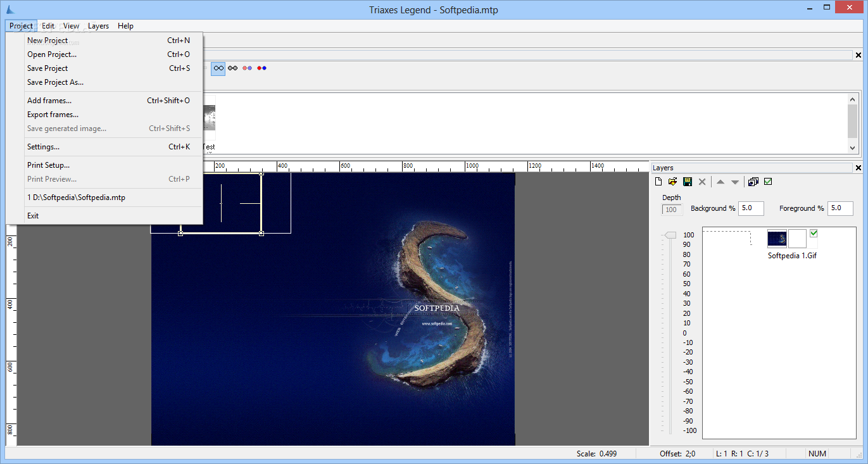Click the green check icon in Layers toolbar
868x464 pixels.
pyautogui.click(x=768, y=182)
